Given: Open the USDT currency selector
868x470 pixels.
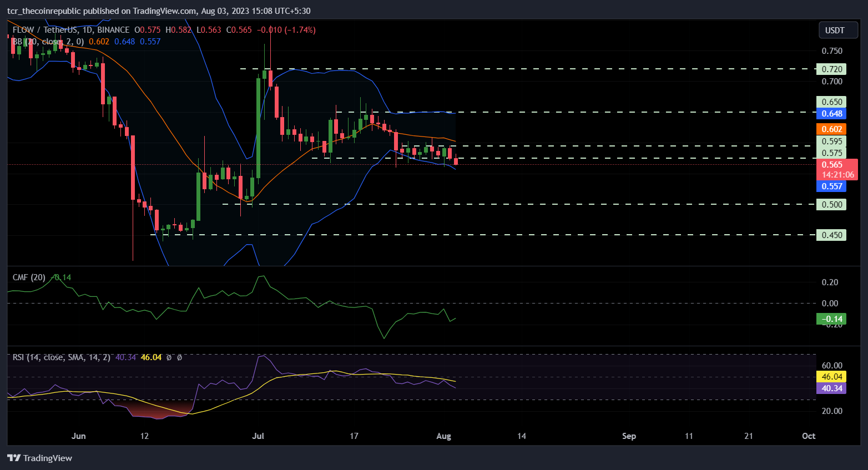Looking at the screenshot, I should point(838,30).
